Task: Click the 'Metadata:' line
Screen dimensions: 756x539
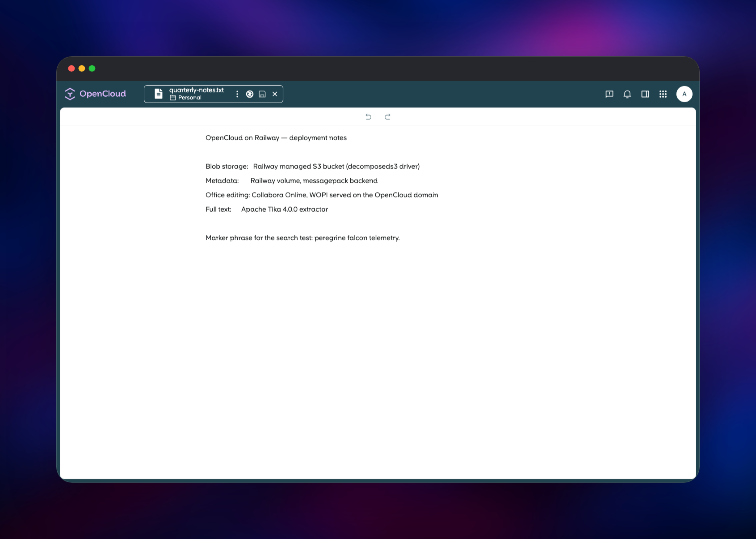Action: [x=292, y=180]
